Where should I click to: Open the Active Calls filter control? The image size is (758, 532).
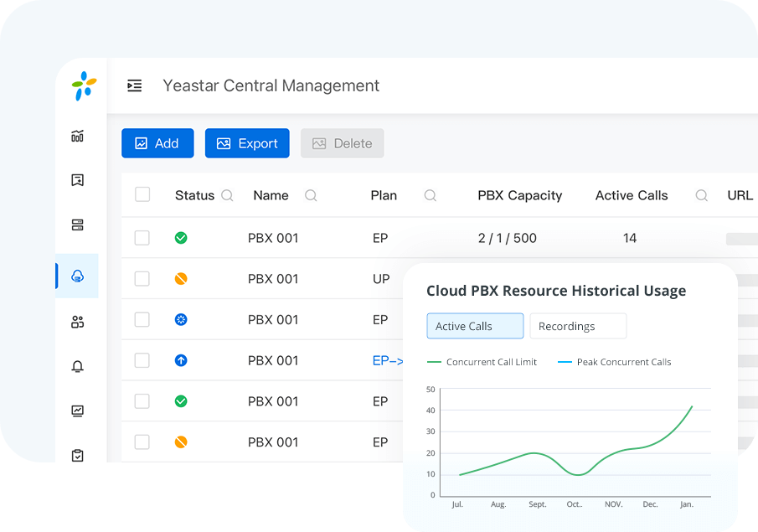point(701,195)
